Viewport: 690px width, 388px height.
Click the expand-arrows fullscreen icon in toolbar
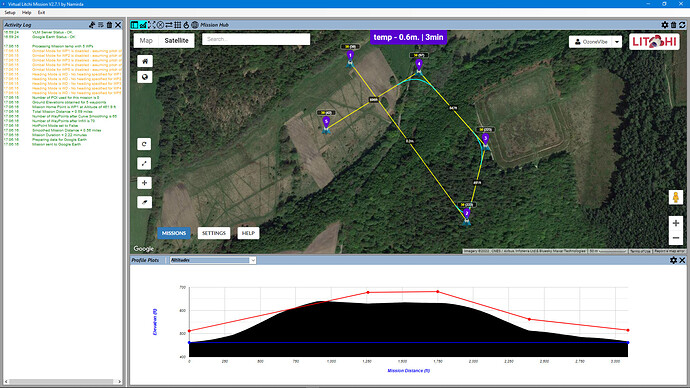tap(152, 25)
